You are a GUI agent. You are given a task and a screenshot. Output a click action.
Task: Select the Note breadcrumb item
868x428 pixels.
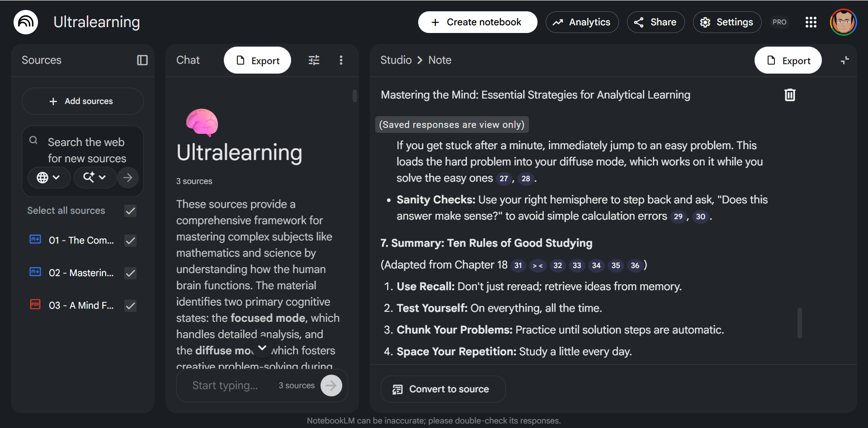440,60
